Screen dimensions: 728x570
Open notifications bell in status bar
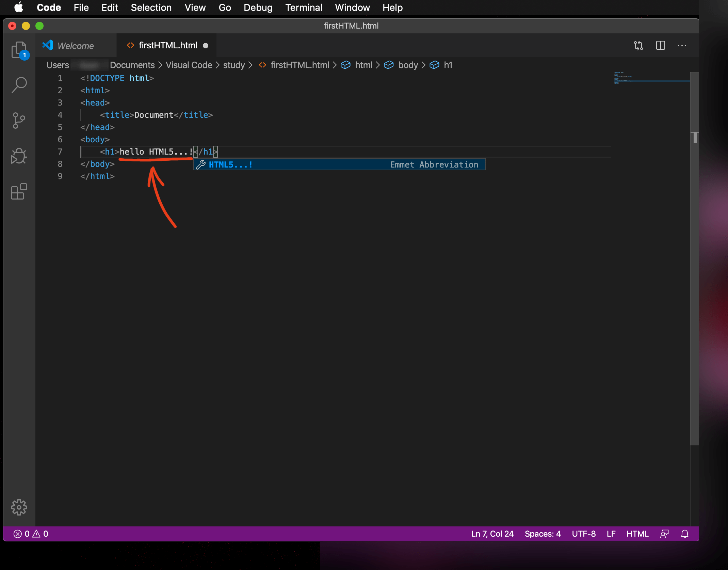pyautogui.click(x=685, y=534)
